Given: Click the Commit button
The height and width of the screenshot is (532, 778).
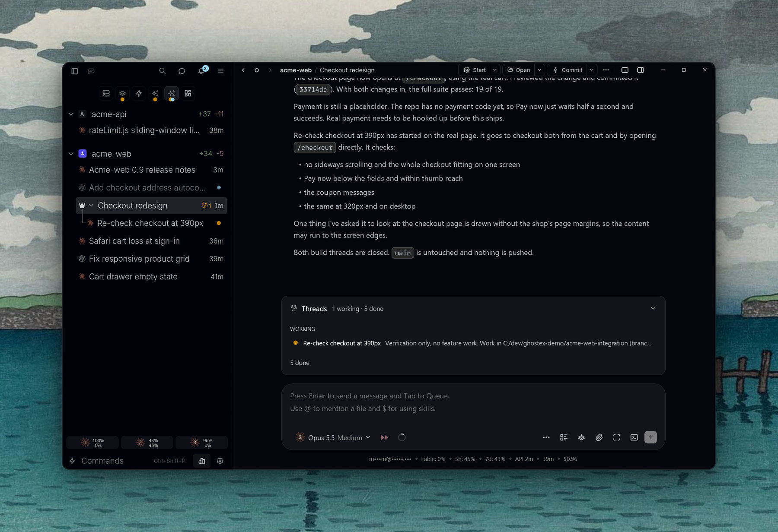Looking at the screenshot, I should pos(568,70).
